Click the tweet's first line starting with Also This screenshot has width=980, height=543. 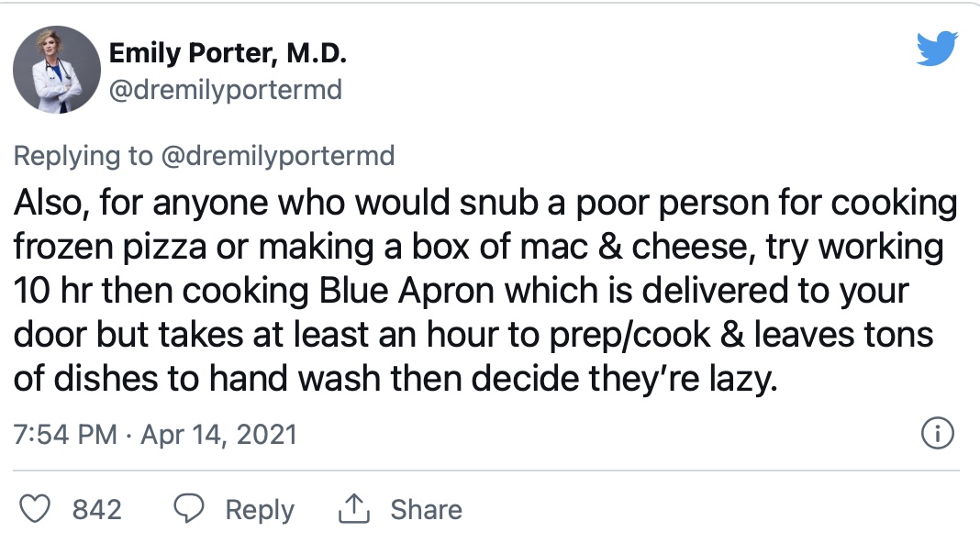[485, 204]
